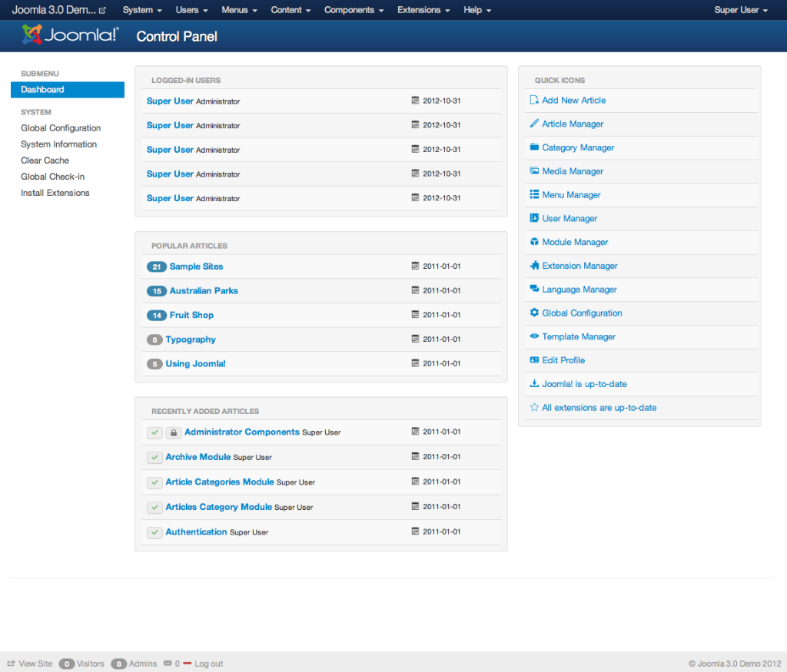Viewport: 787px width, 672px height.
Task: Click the View Site arrow icon in footer
Action: click(x=11, y=663)
